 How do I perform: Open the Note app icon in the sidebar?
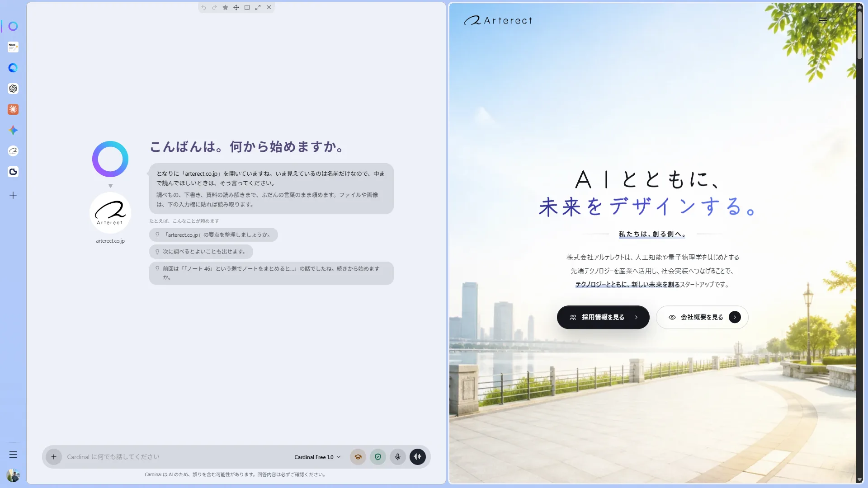[13, 47]
